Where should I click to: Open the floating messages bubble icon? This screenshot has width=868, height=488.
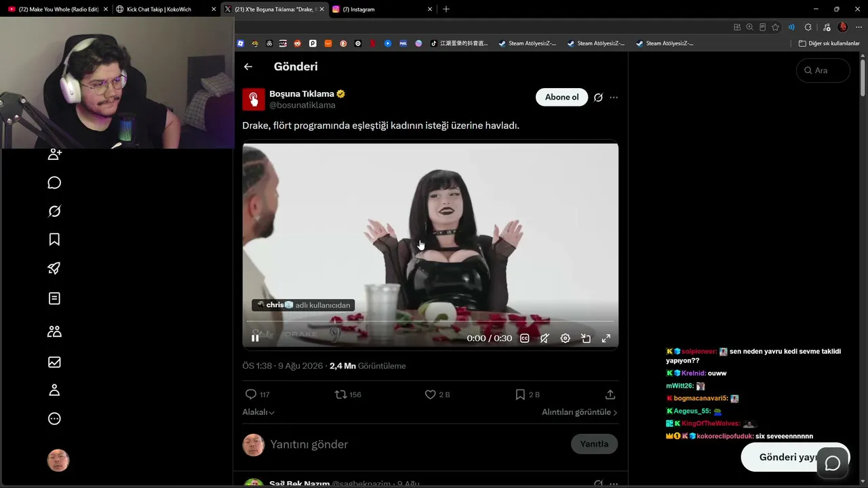833,463
